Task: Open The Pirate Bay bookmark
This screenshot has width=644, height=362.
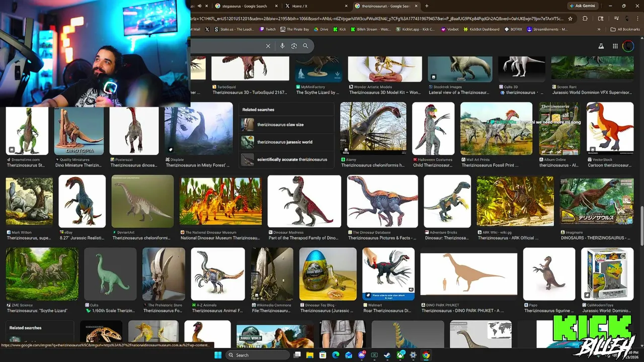Action: 295,29
